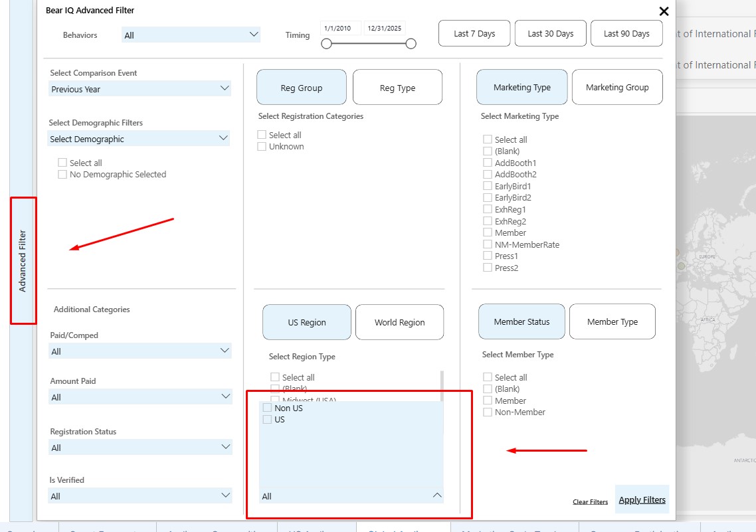
Task: Expand the Select Comparison Event dropdown
Action: point(140,89)
